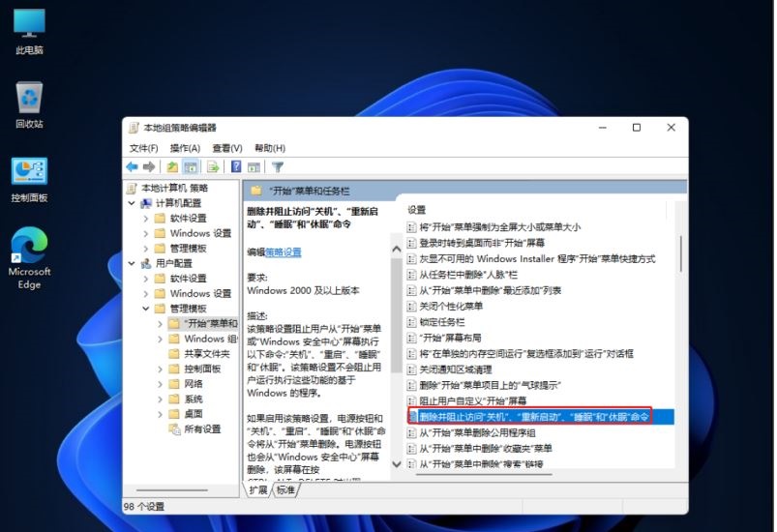777x532 pixels.
Task: Switch to the 扩展 tab
Action: [258, 489]
